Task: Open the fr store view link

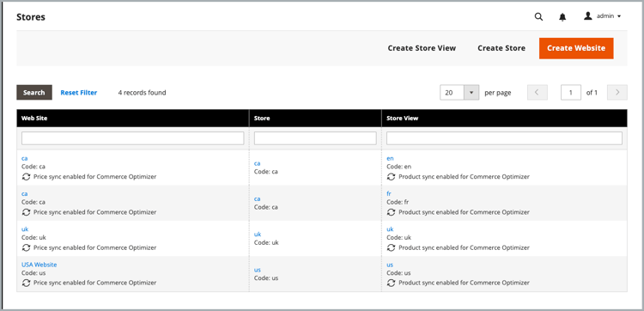Action: [389, 193]
